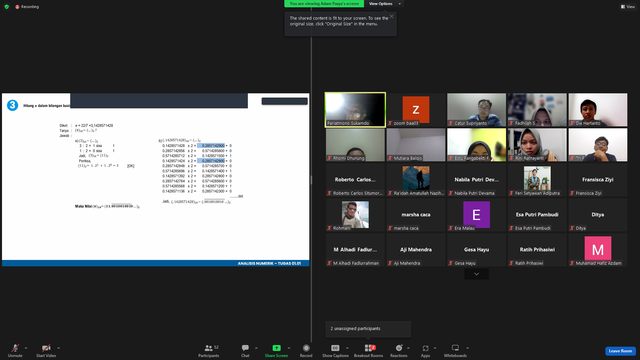Screen dimensions: 640x360
Task: Click the green Share Screen icon
Action: click(276, 348)
